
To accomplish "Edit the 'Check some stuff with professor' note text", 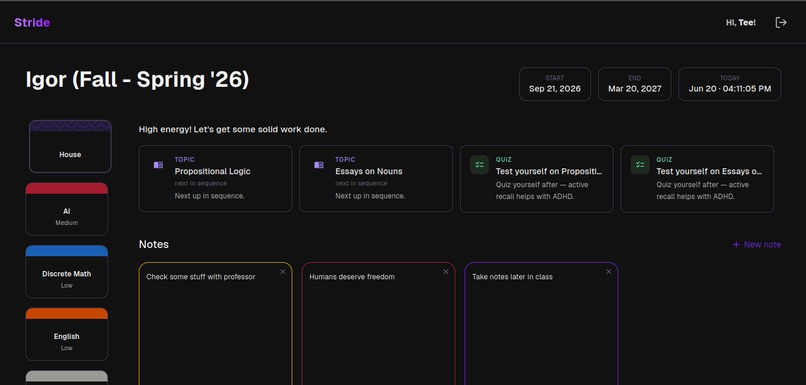I will [200, 277].
